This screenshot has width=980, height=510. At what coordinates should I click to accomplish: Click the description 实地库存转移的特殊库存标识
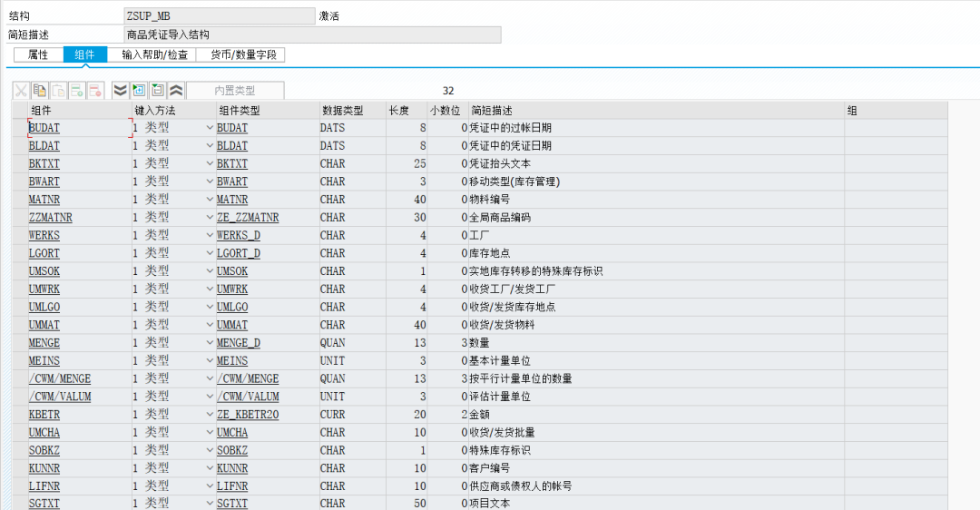[x=535, y=270]
